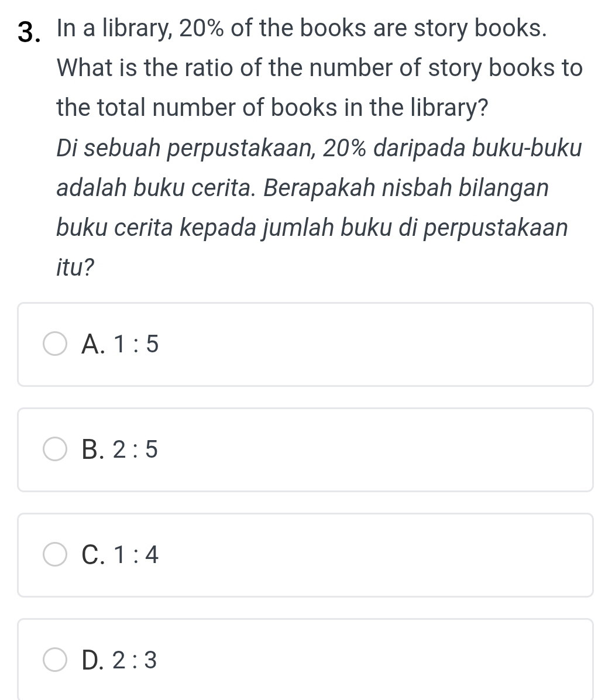Select the radio button for answer A

56,345
